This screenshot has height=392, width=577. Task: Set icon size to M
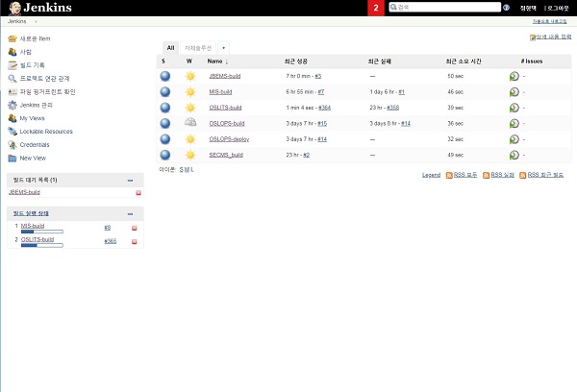click(187, 169)
